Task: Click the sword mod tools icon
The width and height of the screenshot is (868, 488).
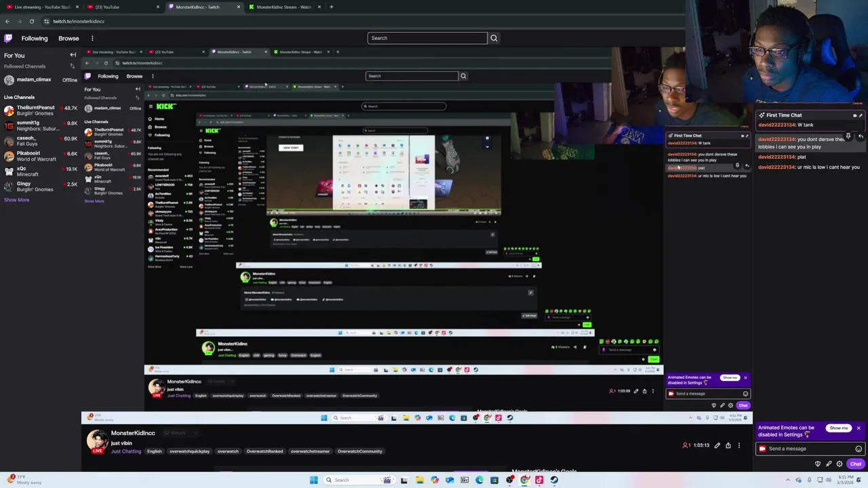Action: click(829, 464)
